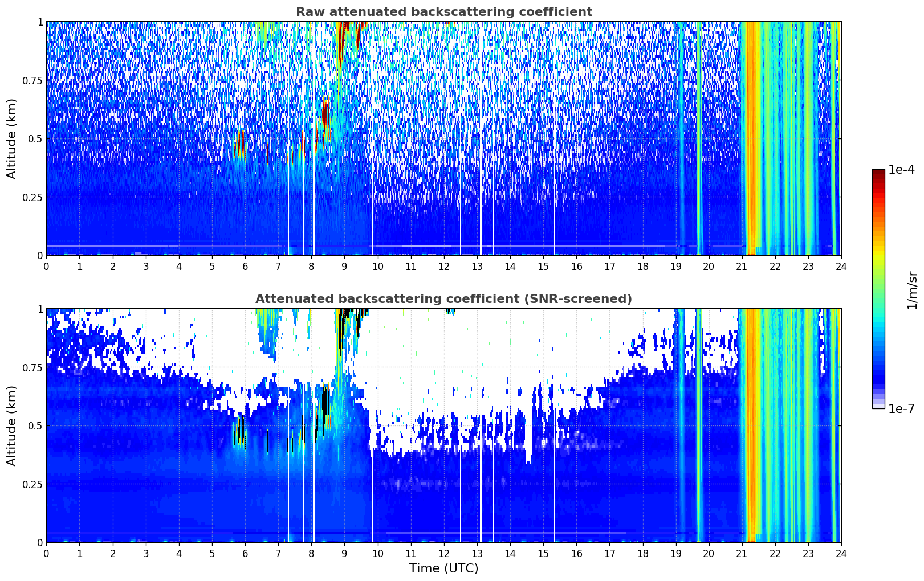
Task: Click the hour 24 tick under the SNR-screened plot
Action: click(841, 553)
